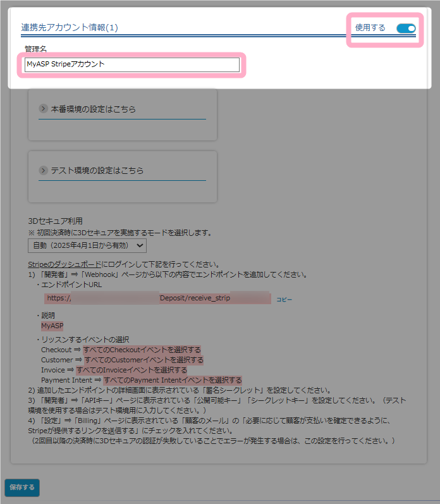
Task: Expand the 本番環境の設定はこちら section
Action: (x=93, y=109)
